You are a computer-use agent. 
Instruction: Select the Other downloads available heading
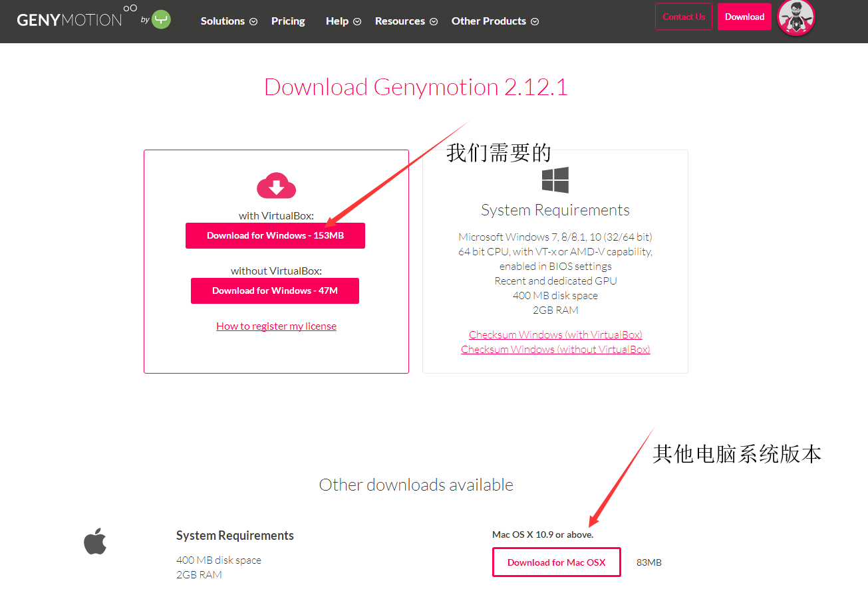[416, 485]
